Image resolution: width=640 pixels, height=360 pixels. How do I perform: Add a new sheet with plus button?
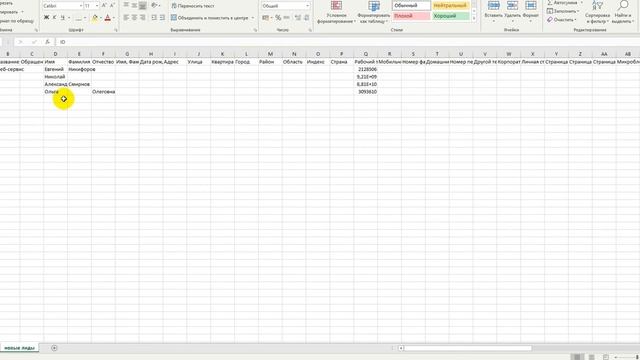(54, 348)
